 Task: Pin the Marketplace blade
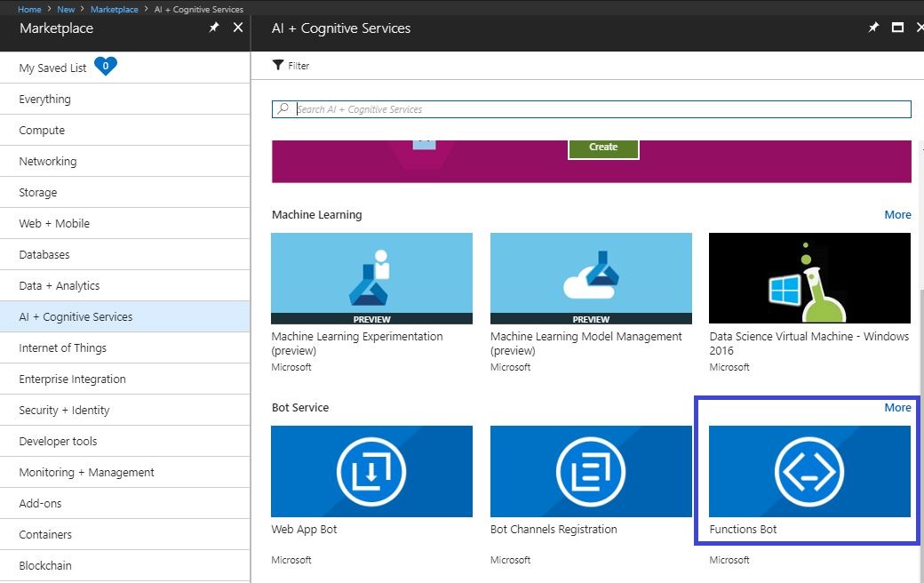[x=214, y=28]
